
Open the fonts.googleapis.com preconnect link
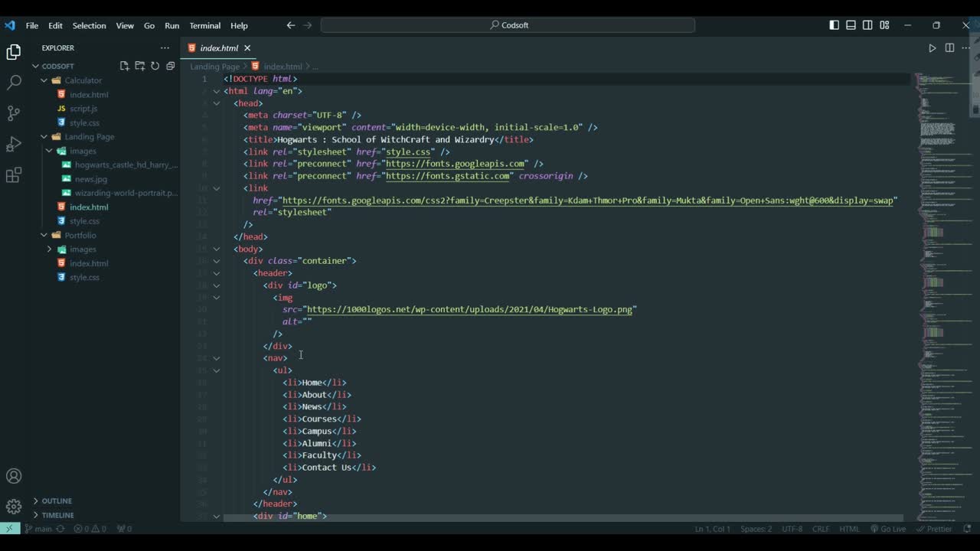pos(456,164)
